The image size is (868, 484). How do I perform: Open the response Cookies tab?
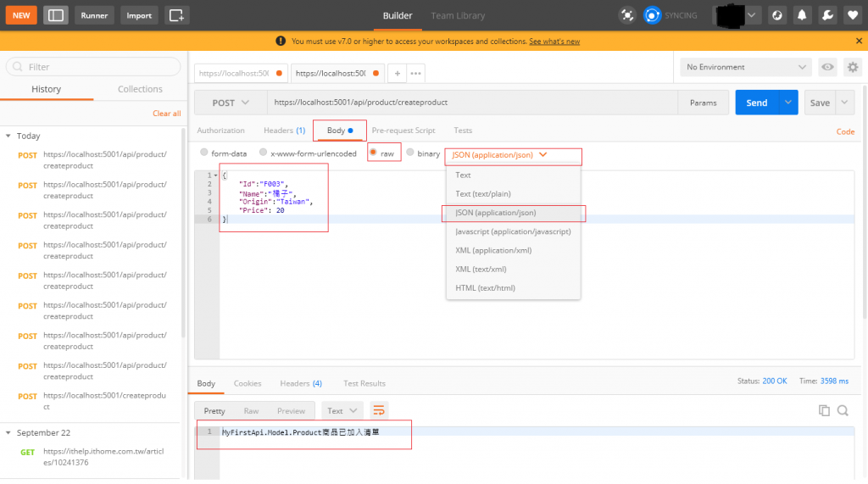click(248, 383)
